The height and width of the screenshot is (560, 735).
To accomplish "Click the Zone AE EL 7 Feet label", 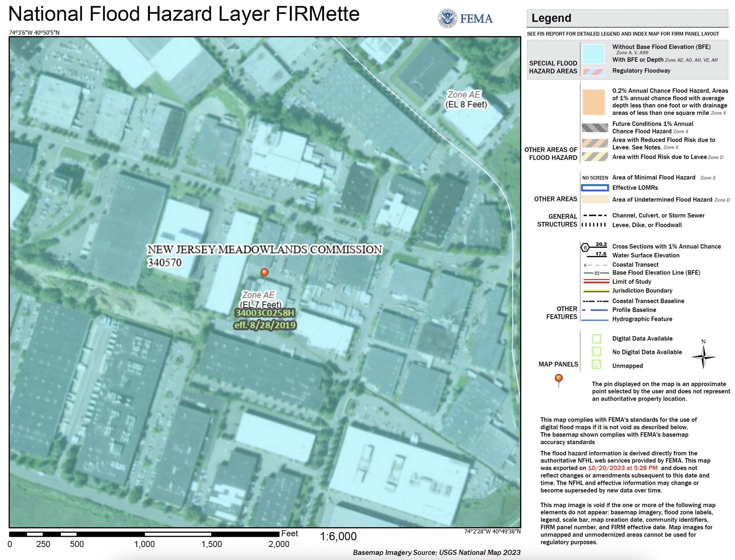I will tap(260, 300).
